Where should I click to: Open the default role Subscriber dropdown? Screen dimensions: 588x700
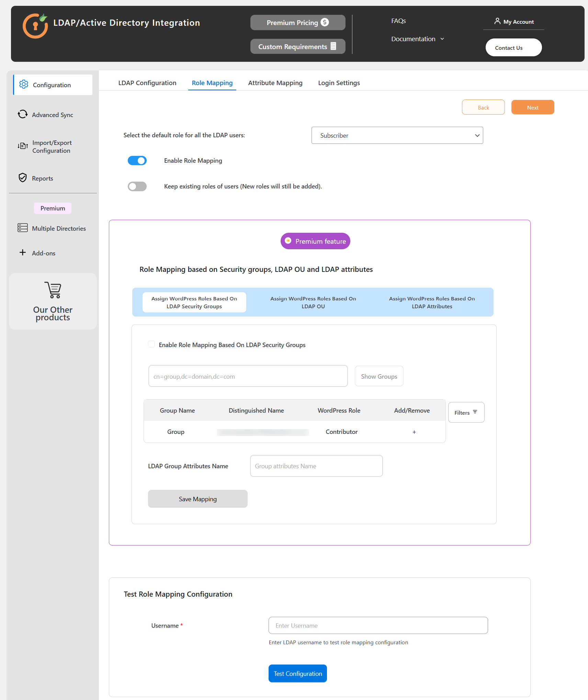click(397, 136)
